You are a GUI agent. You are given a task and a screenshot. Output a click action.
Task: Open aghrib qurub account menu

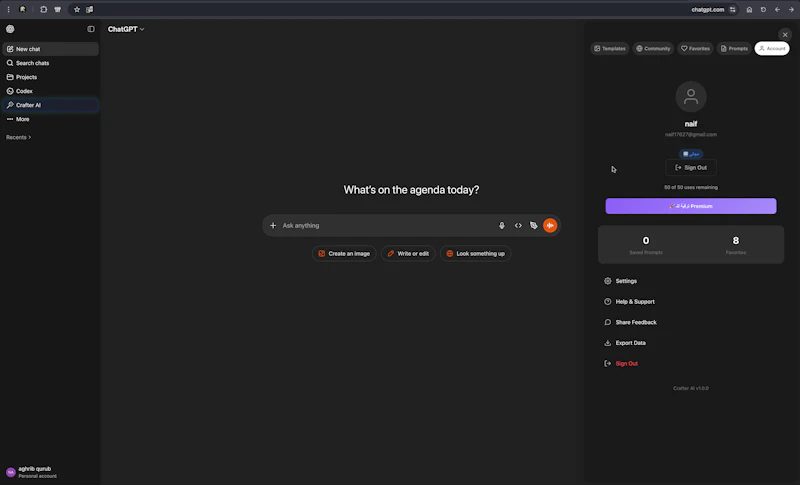point(50,472)
